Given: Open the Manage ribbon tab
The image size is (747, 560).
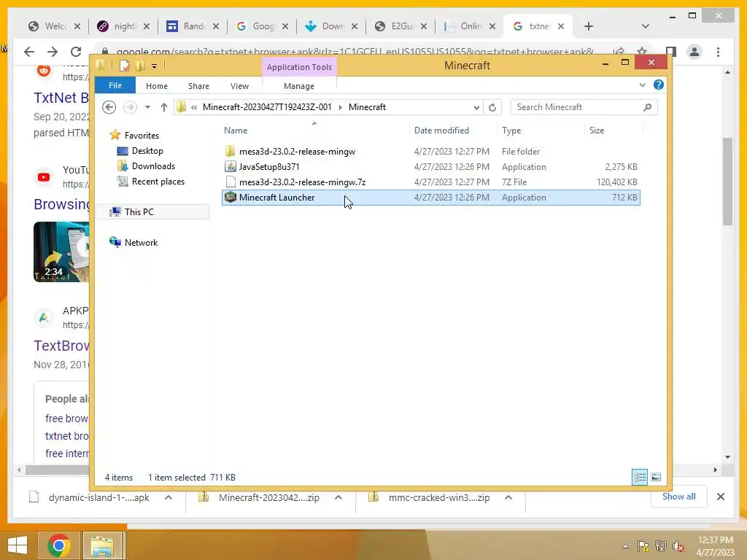Looking at the screenshot, I should click(299, 86).
